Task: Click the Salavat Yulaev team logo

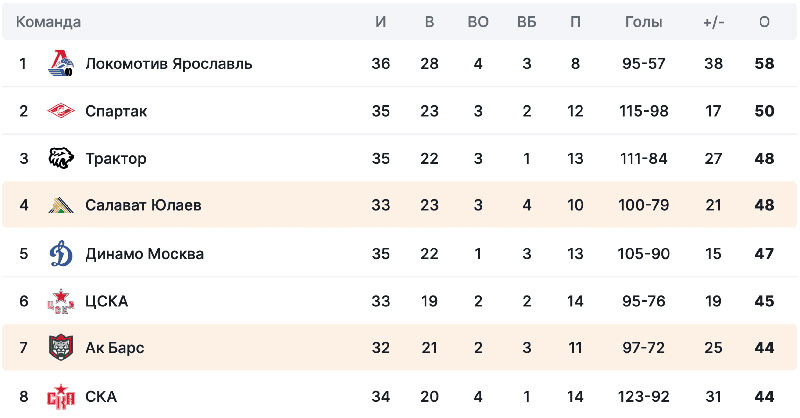Action: click(x=61, y=205)
